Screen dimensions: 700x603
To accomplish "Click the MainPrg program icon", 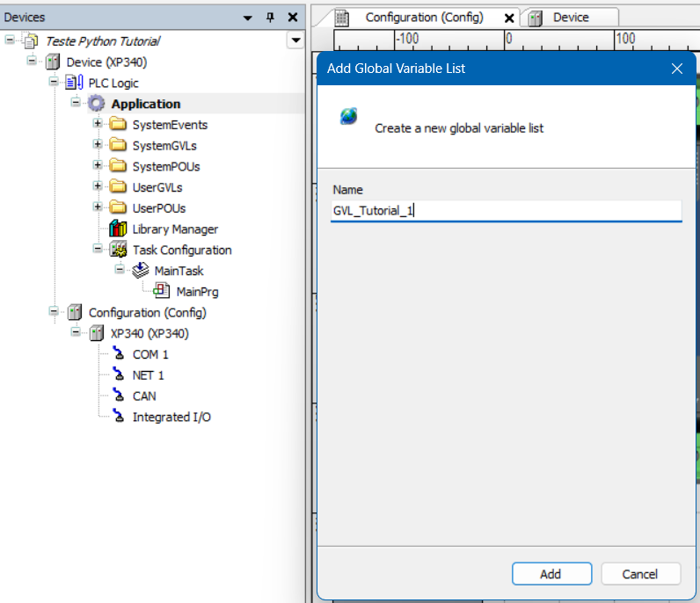I will point(162,292).
